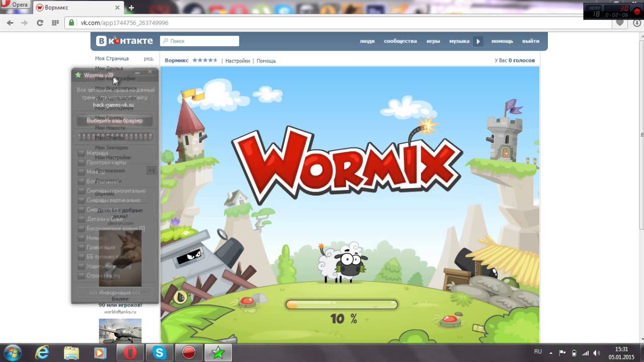644x362 pixels.
Task: Open the worldoftanks.ru ad link
Action: point(120,312)
